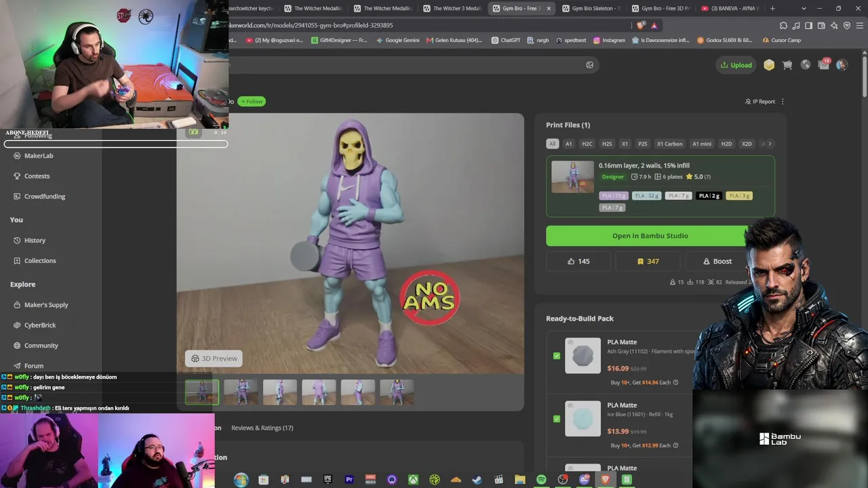Select the first model photo thumbnail
868x488 pixels.
click(202, 392)
